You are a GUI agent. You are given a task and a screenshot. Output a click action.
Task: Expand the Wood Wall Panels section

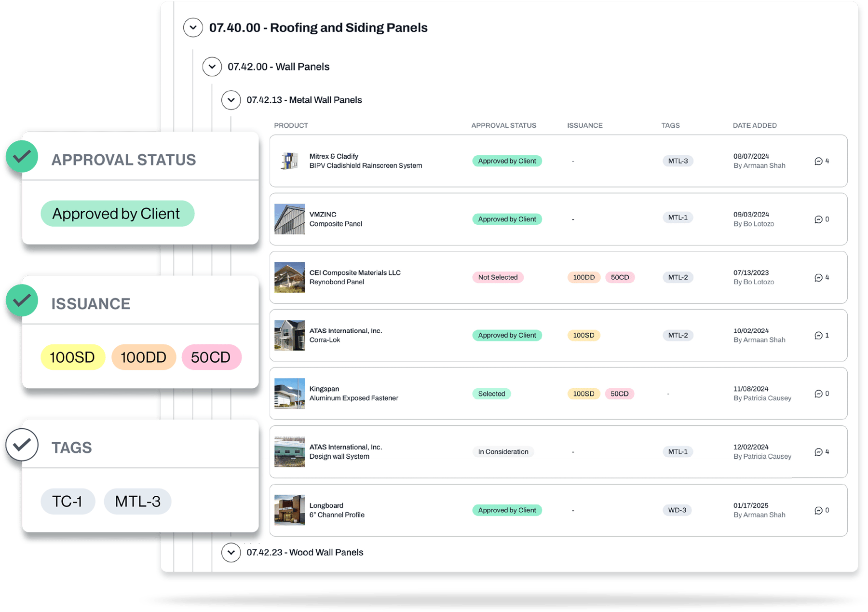pos(231,552)
